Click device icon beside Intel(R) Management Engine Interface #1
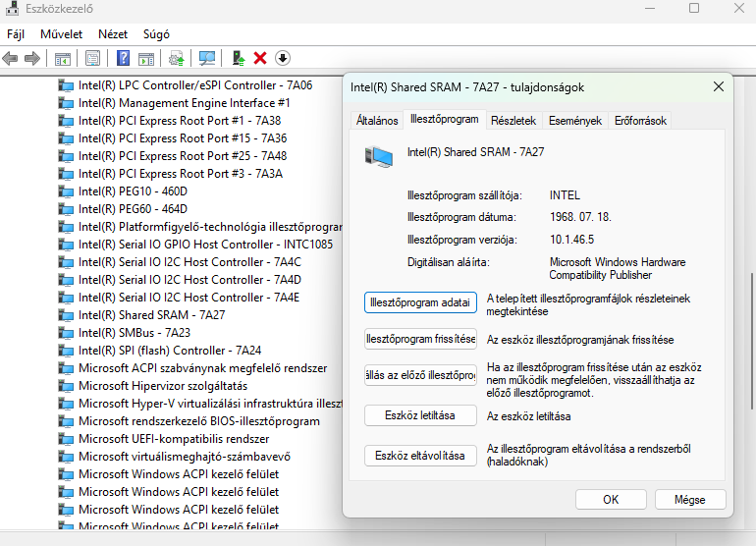The width and height of the screenshot is (756, 546). (66, 103)
